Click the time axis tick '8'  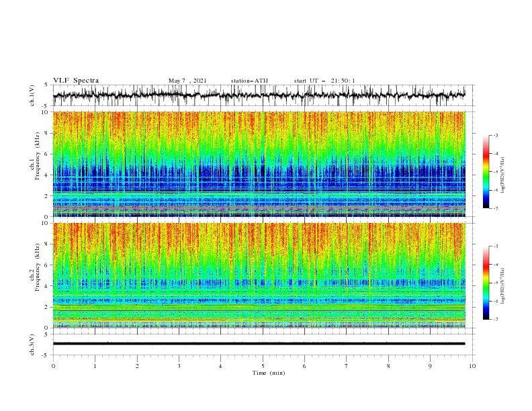point(388,366)
